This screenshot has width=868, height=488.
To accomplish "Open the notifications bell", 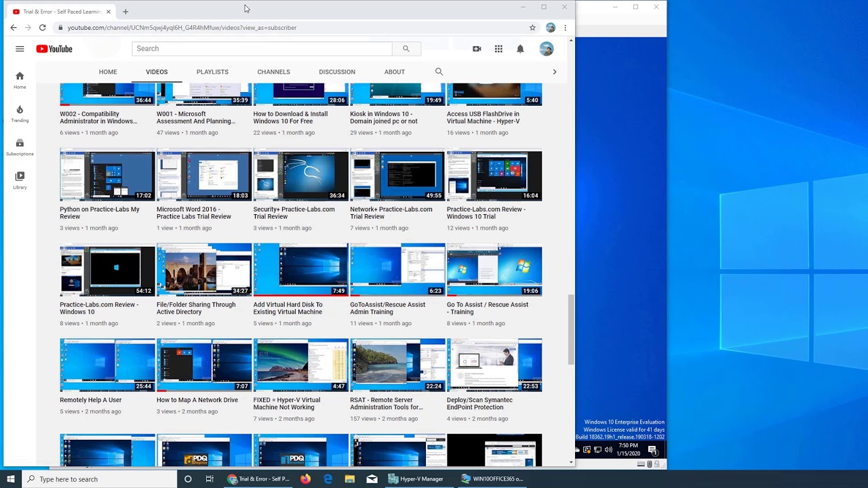I will tap(520, 49).
